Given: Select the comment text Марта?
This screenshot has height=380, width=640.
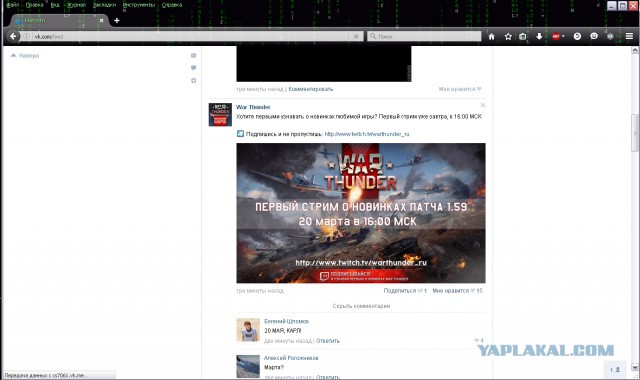Looking at the screenshot, I should tap(274, 367).
